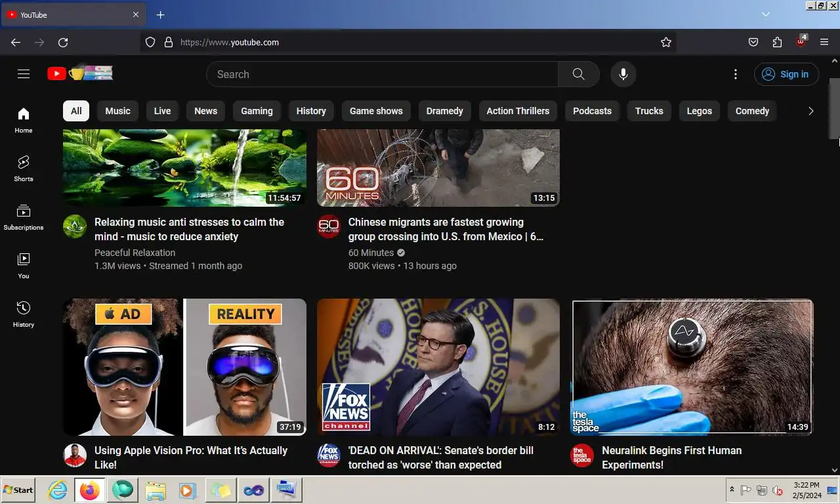
Task: Open the You section in sidebar
Action: pyautogui.click(x=24, y=266)
